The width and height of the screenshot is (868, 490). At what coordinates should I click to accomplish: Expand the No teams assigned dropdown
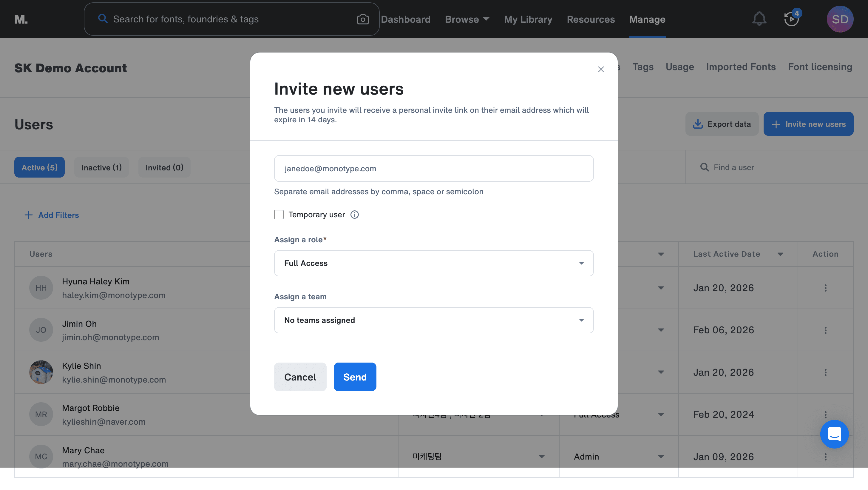pyautogui.click(x=434, y=320)
